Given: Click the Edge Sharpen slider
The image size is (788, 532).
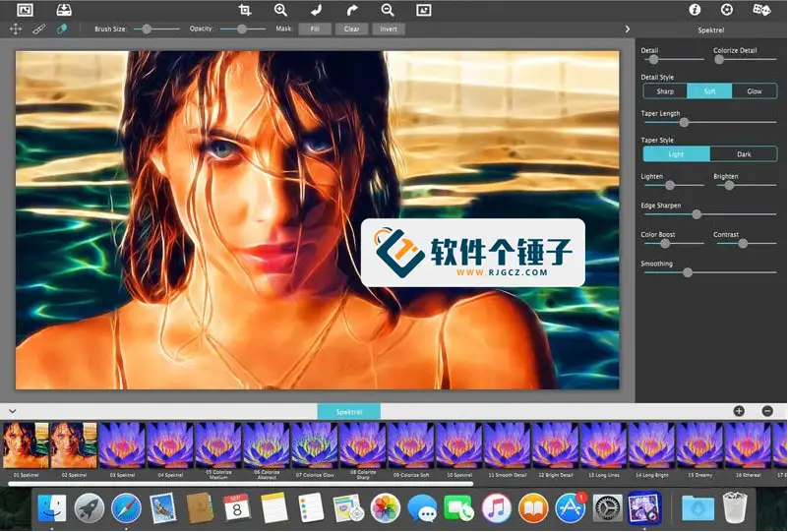Looking at the screenshot, I should point(697,213).
